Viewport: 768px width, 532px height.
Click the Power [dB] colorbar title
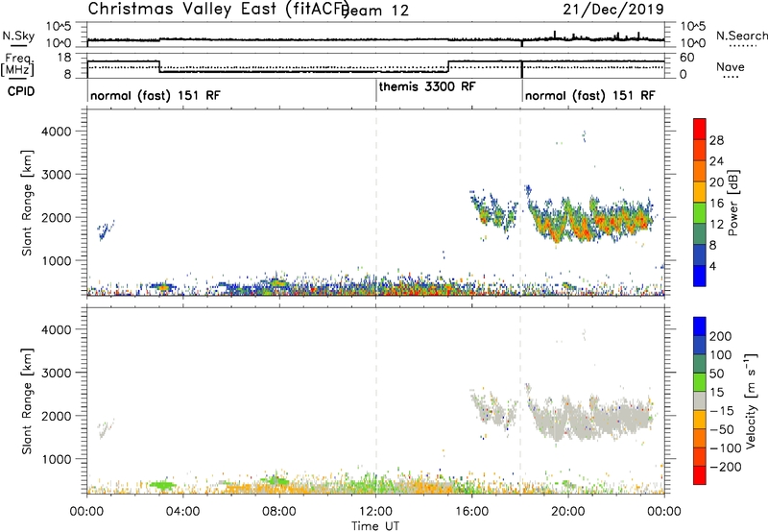733,203
